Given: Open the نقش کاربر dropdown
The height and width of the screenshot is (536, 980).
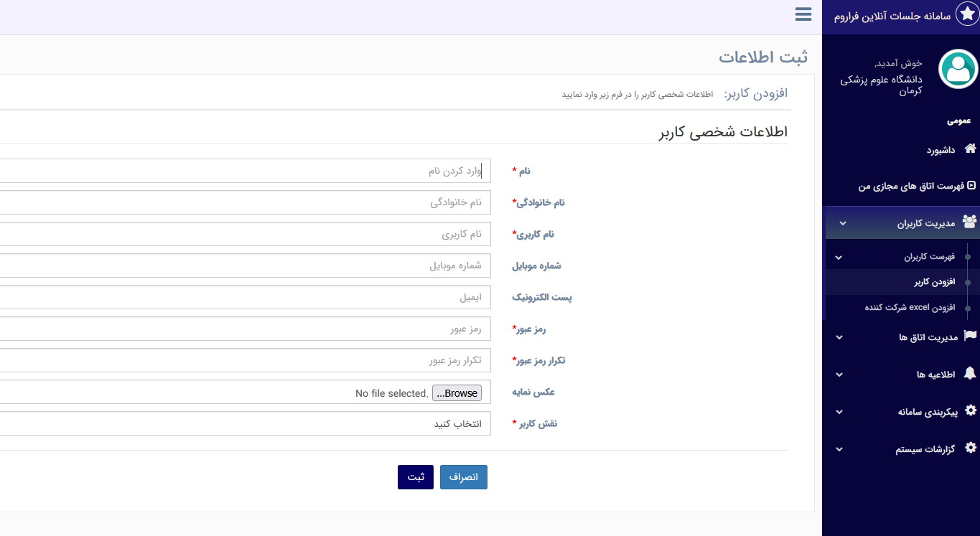Looking at the screenshot, I should pyautogui.click(x=244, y=423).
